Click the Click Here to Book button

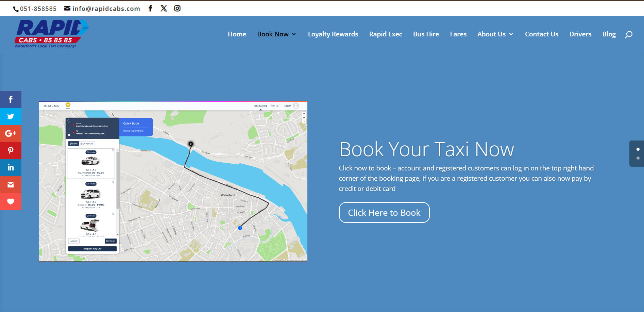pyautogui.click(x=384, y=213)
